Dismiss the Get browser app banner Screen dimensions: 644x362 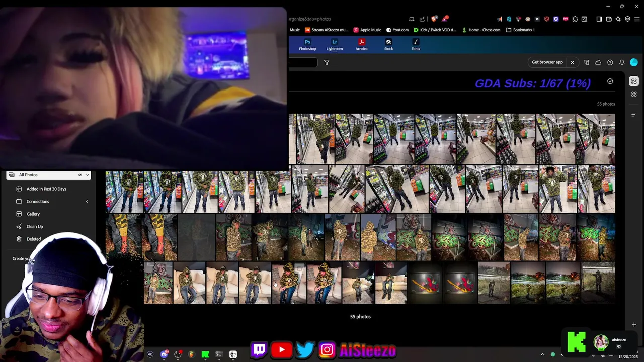pos(572,62)
